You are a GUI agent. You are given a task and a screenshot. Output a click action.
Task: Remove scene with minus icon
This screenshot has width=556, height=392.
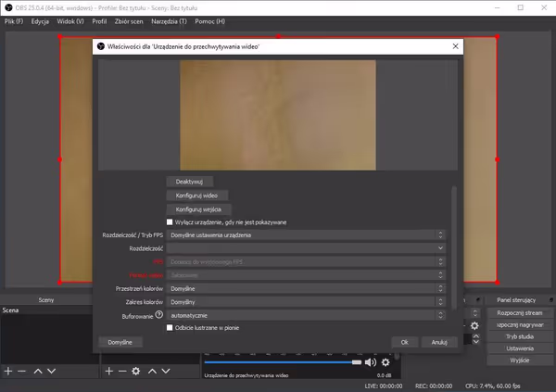coord(21,371)
